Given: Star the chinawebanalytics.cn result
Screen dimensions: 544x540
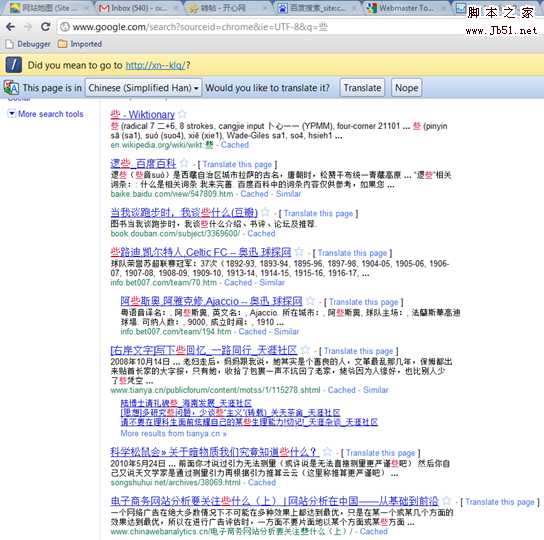Looking at the screenshot, I should (x=447, y=500).
